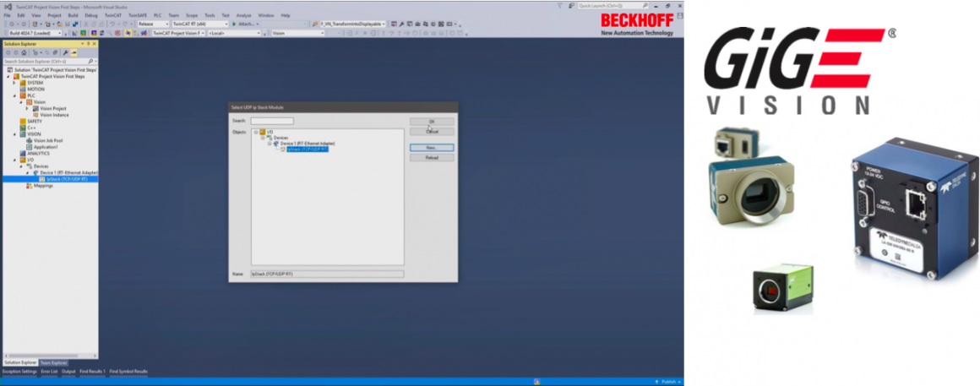980x386 pixels.
Task: Open the File menu
Action: pyautogui.click(x=7, y=15)
